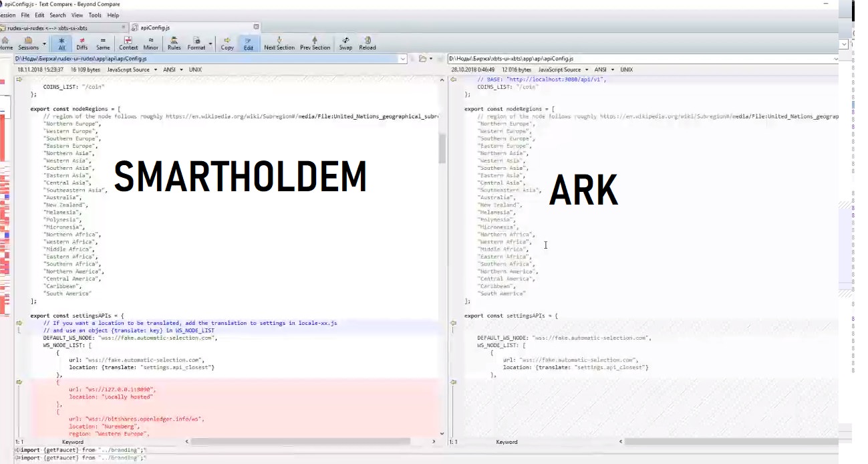868x464 pixels.
Task: Toggle Minor differences display
Action: [151, 43]
